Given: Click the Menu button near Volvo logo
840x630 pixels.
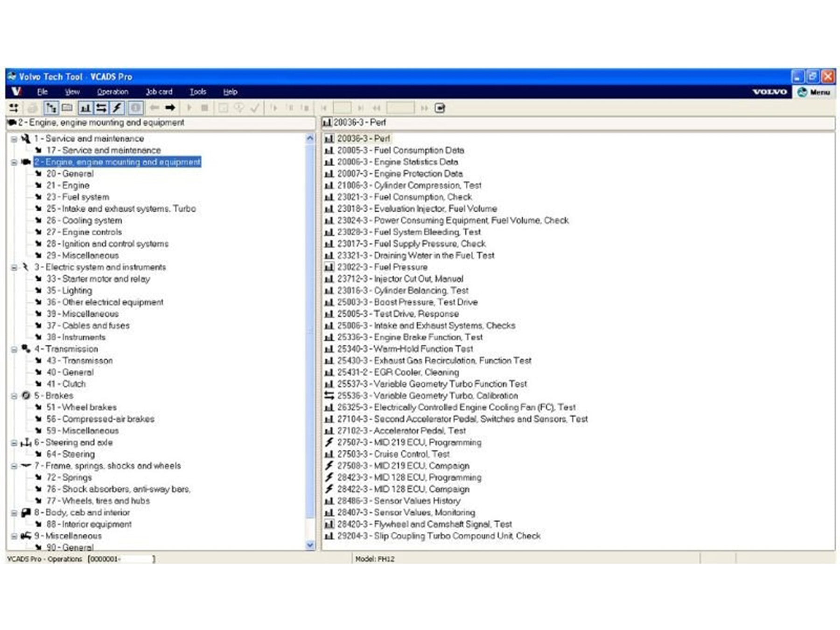Looking at the screenshot, I should [814, 92].
